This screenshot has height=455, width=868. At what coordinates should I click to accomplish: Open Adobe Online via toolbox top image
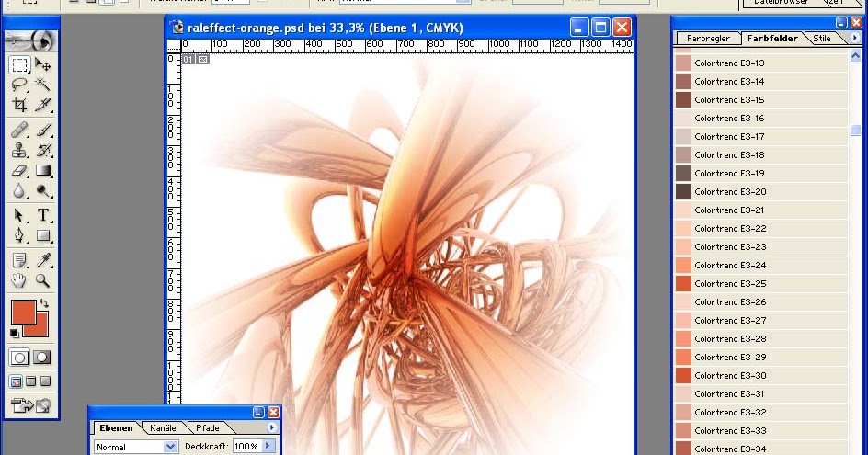31,41
